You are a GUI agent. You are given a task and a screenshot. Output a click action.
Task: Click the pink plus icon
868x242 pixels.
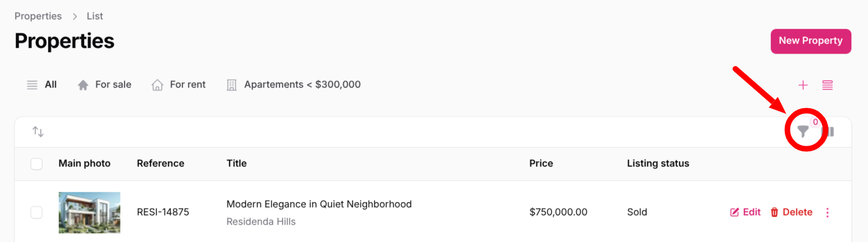[803, 85]
